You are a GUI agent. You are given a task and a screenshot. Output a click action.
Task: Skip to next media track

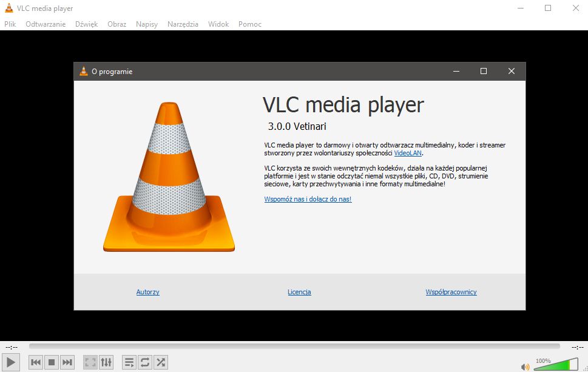67,362
